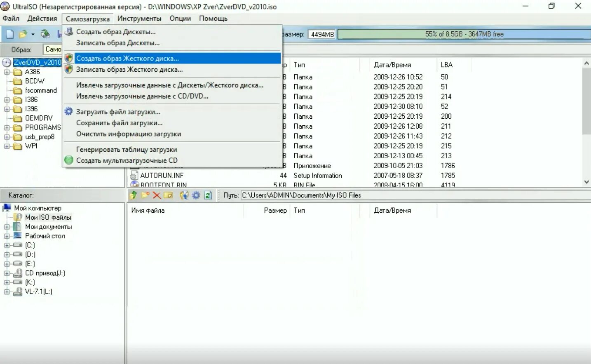Viewport: 591px width, 364px height.
Task: Expand the I396 folder node
Action: pyautogui.click(x=7, y=109)
